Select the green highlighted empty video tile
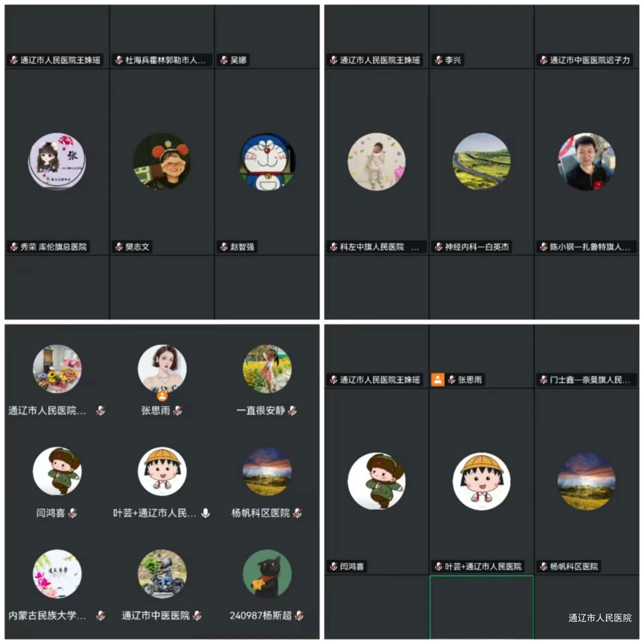This screenshot has width=644, height=644. coord(481,607)
